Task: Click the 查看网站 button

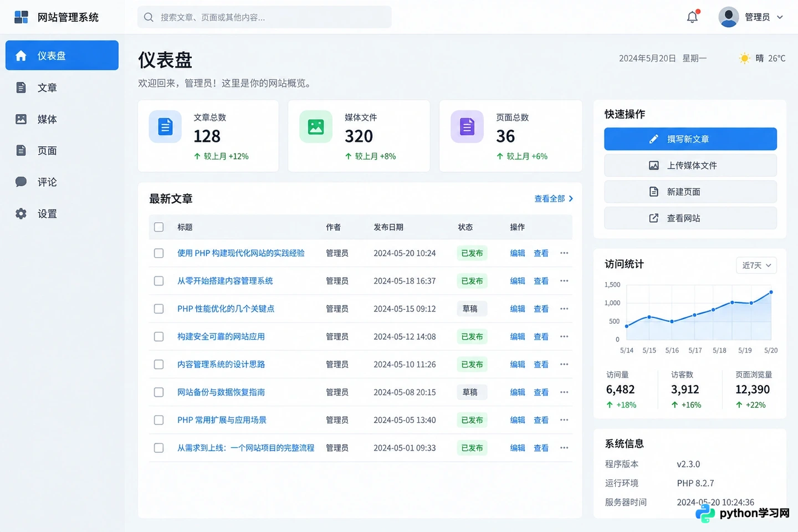Action: click(690, 218)
